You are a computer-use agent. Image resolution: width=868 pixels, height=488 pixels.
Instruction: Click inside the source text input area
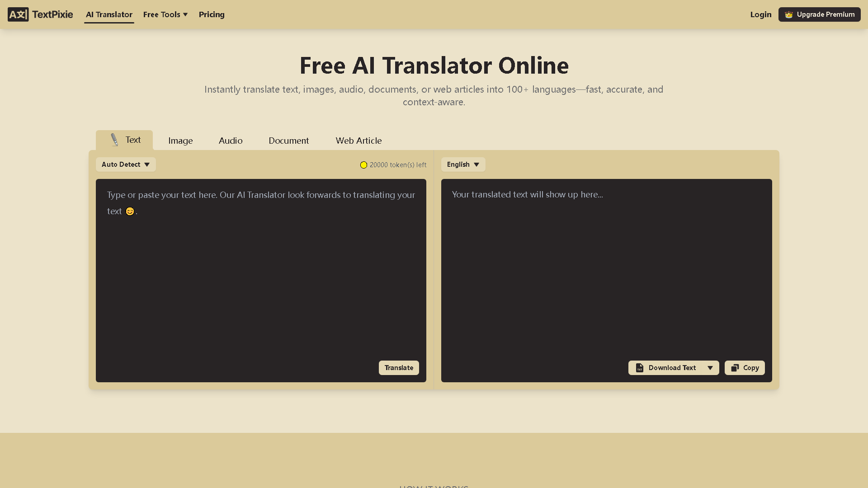click(261, 271)
